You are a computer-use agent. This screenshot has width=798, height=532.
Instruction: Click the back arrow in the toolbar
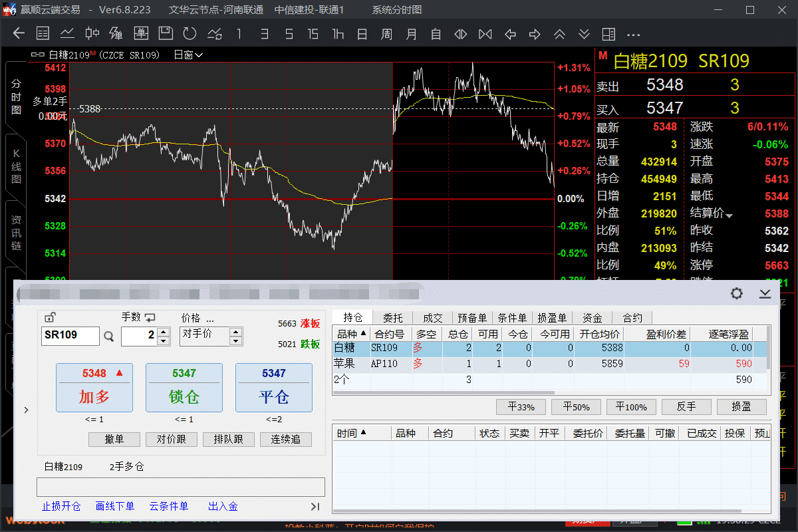coord(19,34)
